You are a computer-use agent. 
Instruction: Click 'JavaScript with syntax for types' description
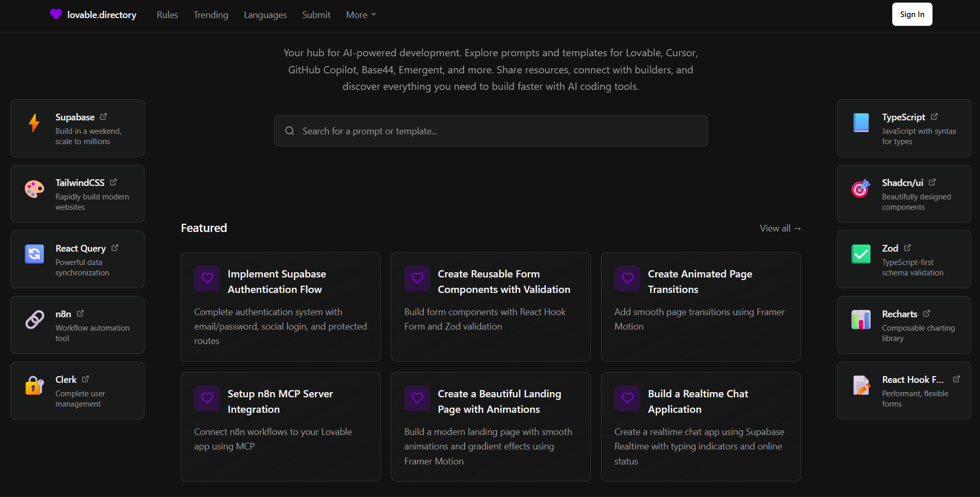coord(919,136)
